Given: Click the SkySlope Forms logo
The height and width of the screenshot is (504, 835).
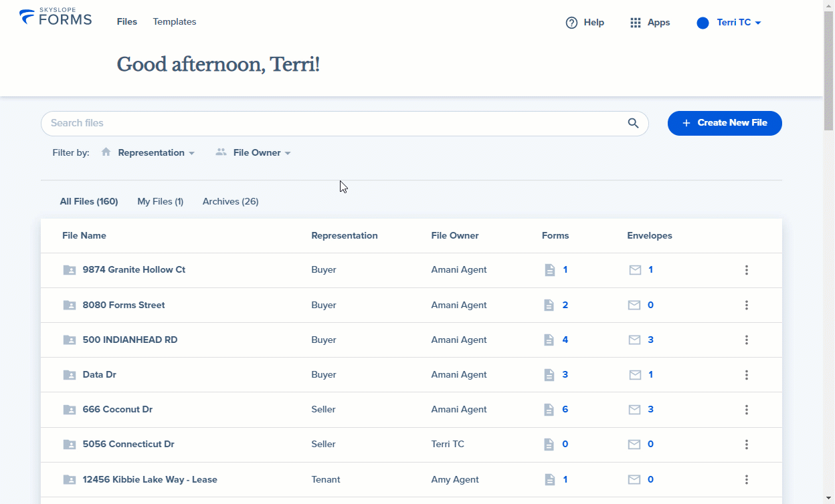Looking at the screenshot, I should tap(56, 17).
